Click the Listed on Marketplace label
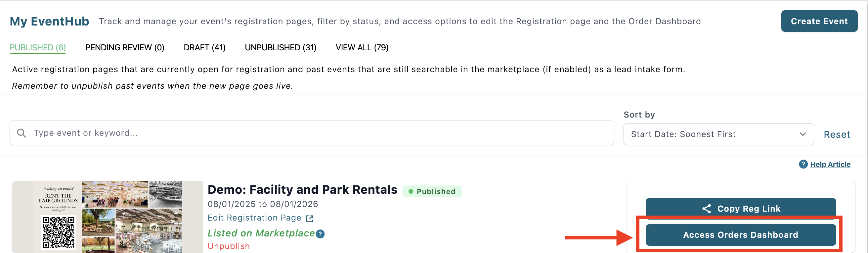This screenshot has width=868, height=253. click(261, 233)
